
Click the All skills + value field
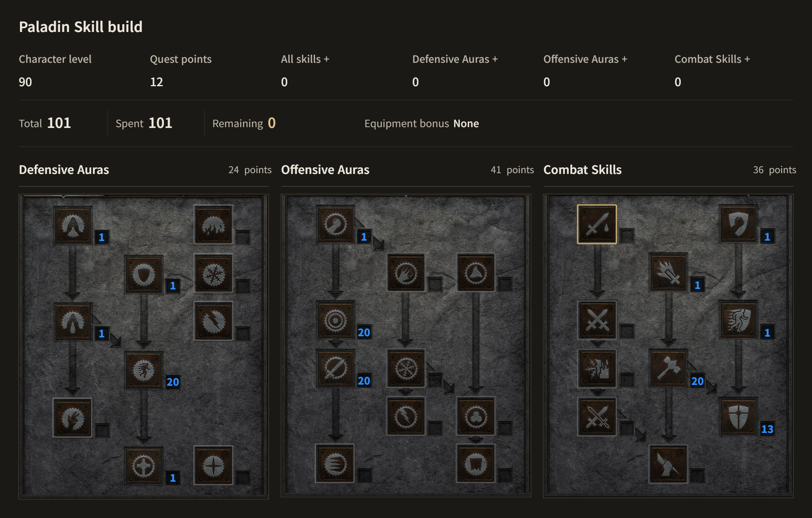coord(285,82)
